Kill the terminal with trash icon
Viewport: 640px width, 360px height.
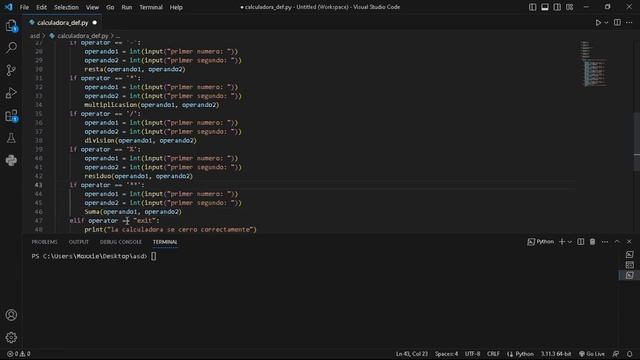click(592, 242)
